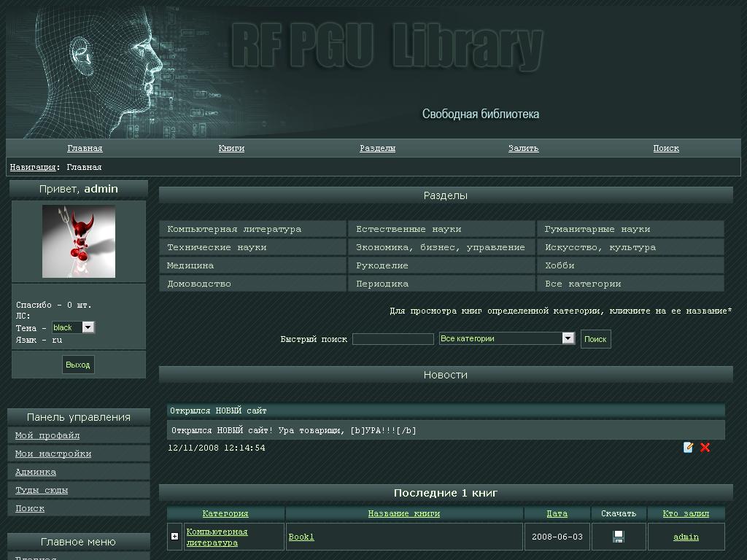Open 'Залить' in the top navigation
Screen dimensions: 747x560
523,148
